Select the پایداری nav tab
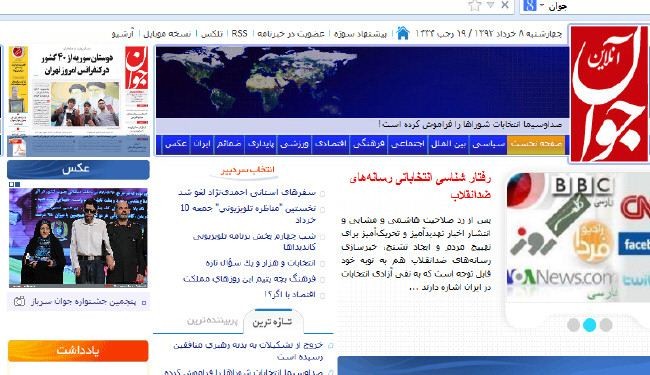This screenshot has height=375, width=650. pos(261,144)
